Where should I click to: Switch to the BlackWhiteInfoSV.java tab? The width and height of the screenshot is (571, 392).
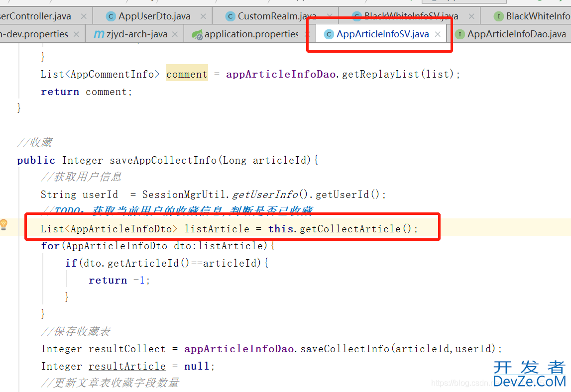[x=411, y=16]
